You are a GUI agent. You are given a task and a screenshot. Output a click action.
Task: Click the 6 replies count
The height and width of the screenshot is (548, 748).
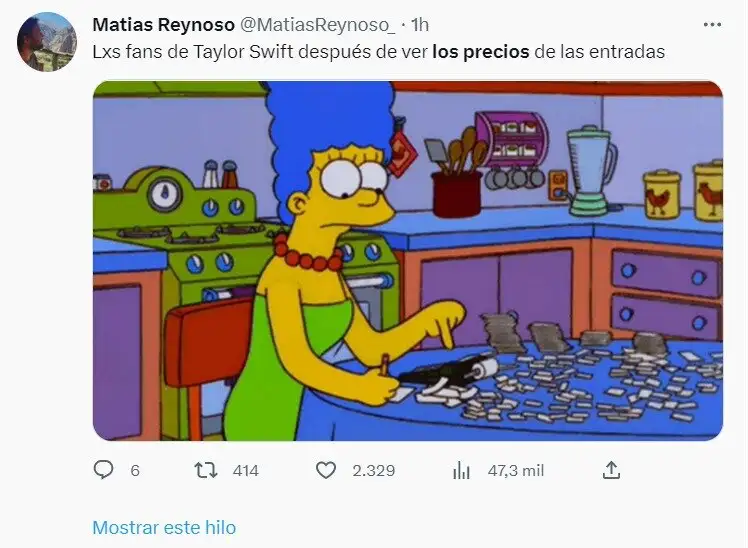click(135, 471)
